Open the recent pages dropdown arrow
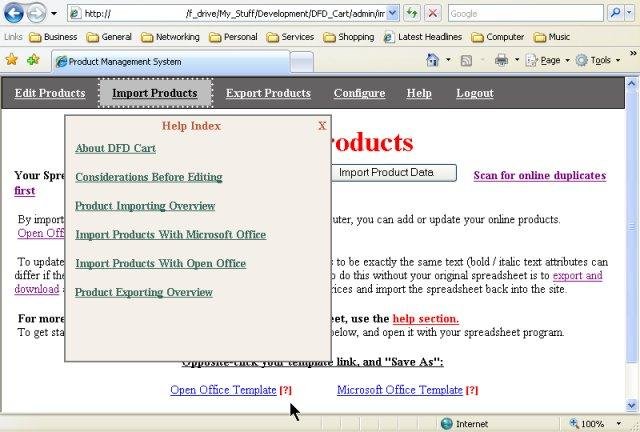The image size is (640, 432). tap(54, 13)
